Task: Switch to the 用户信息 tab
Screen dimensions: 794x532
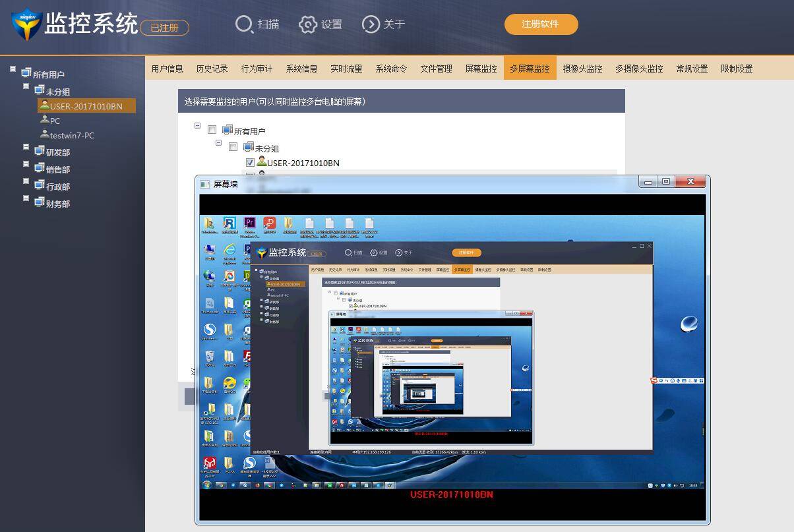Action: [x=168, y=69]
